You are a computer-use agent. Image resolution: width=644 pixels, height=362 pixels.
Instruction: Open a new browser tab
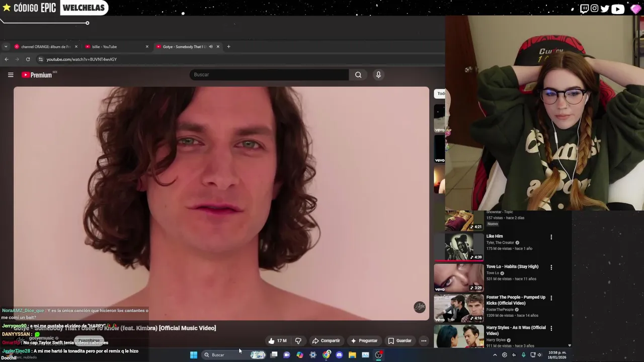[x=228, y=47]
